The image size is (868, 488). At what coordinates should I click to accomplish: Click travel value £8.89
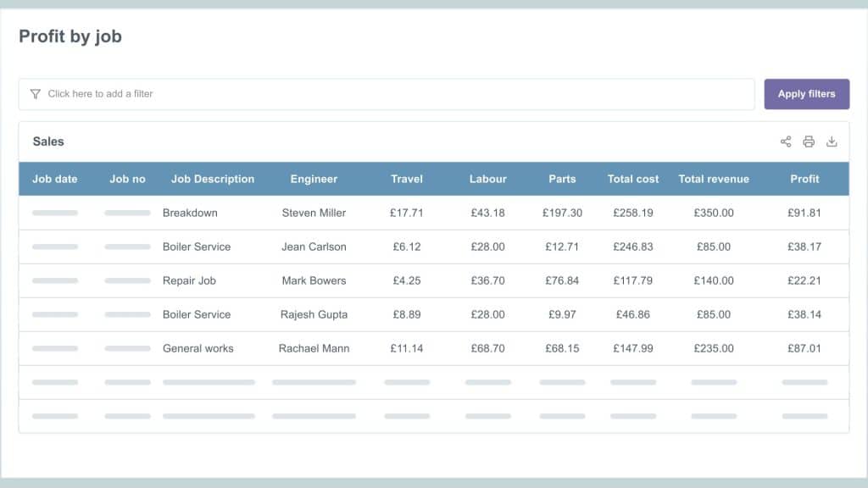pos(407,315)
